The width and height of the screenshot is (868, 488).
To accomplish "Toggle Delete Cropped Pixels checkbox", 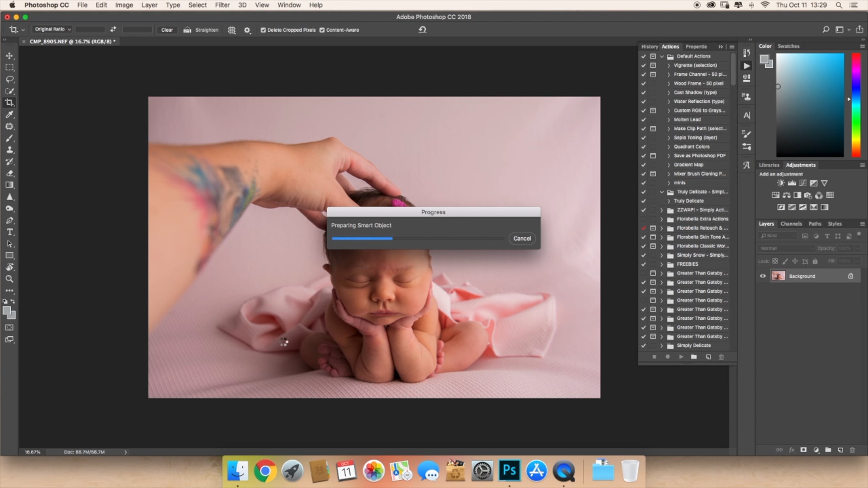I will click(x=263, y=30).
